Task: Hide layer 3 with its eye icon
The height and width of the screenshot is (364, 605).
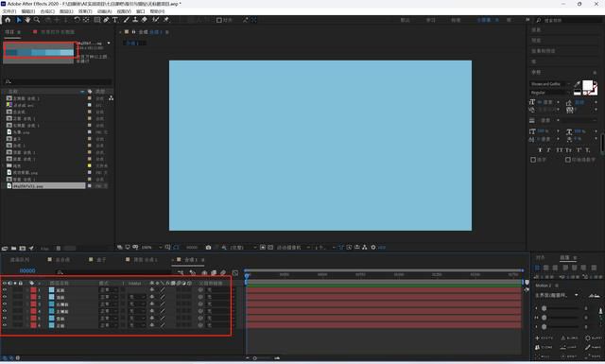Action: pos(5,303)
